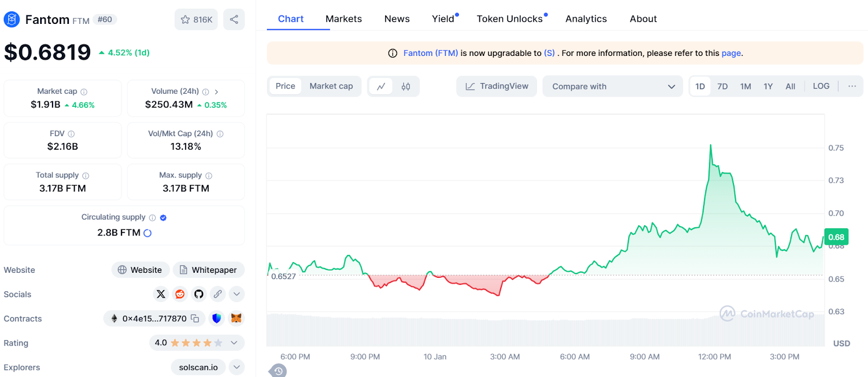Viewport: 868px width, 377px height.
Task: Open the Website link button
Action: [141, 270]
